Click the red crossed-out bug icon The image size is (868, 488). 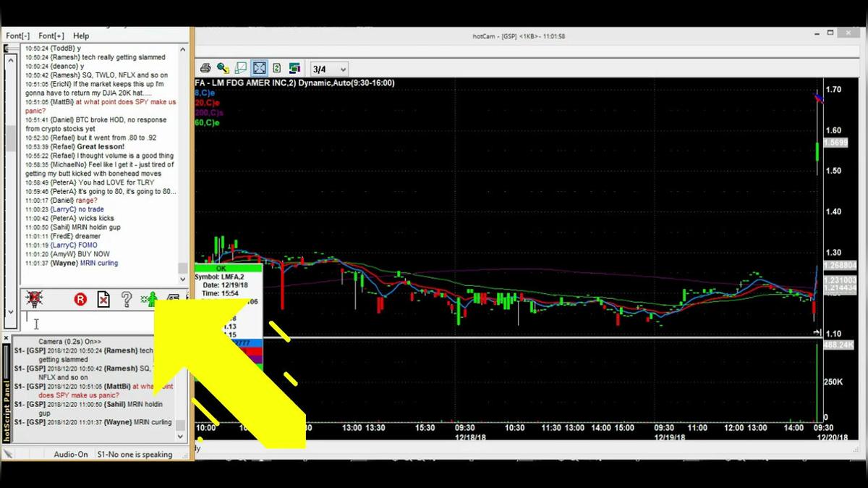coord(34,298)
